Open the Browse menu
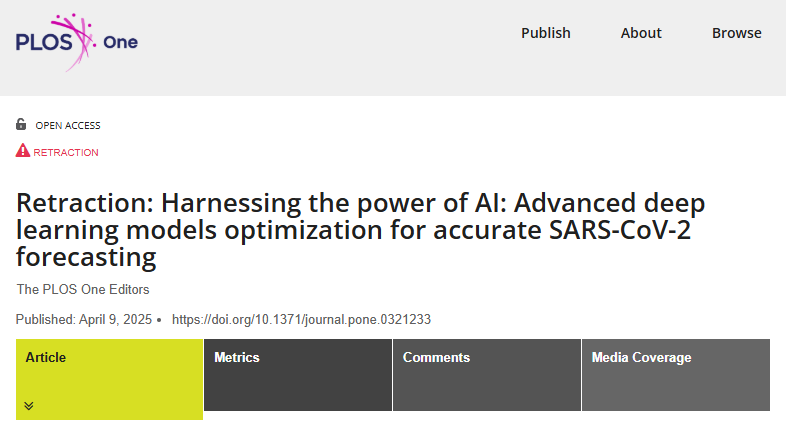786x421 pixels. [736, 33]
